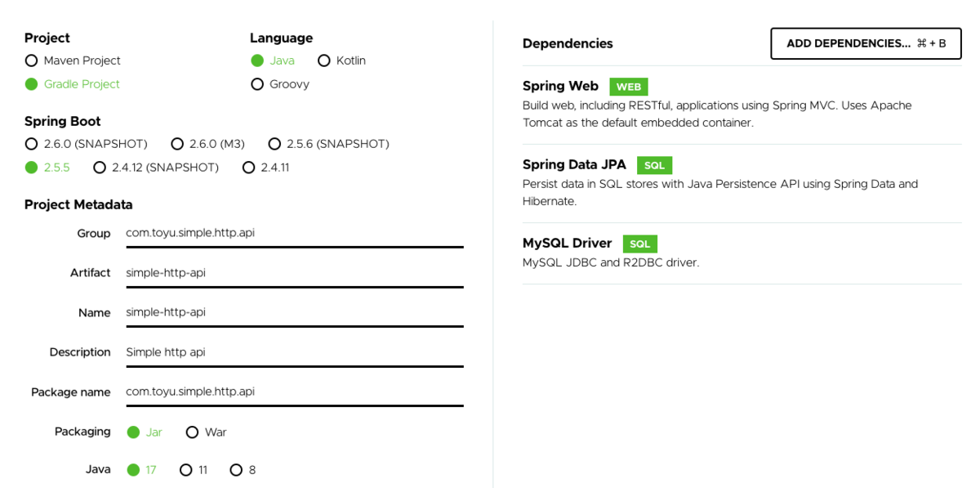Pick Groovy language option
Image resolution: width=980 pixels, height=488 pixels.
click(x=258, y=84)
